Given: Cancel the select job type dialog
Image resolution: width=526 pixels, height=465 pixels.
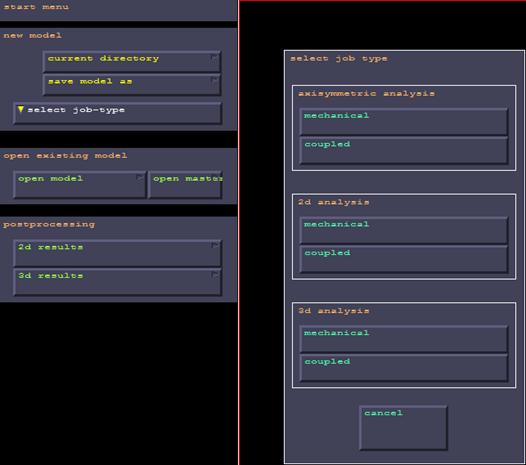Looking at the screenshot, I should coord(403,428).
